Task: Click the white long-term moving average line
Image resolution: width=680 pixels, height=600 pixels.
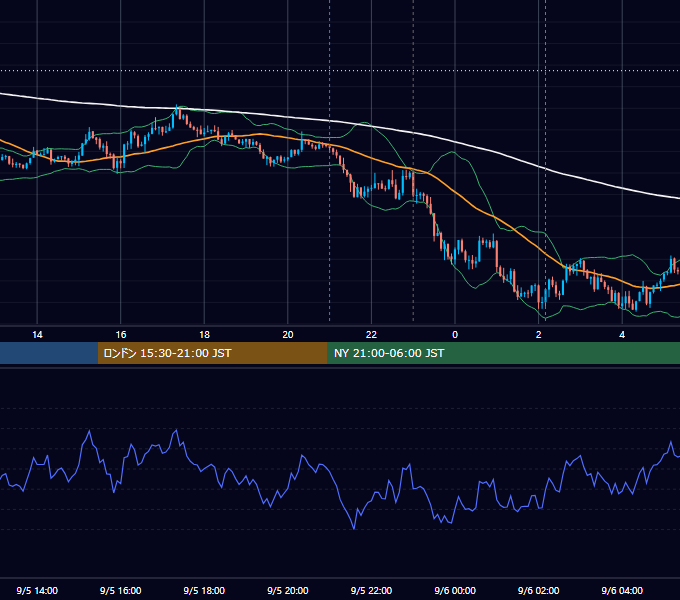Action: (x=340, y=122)
